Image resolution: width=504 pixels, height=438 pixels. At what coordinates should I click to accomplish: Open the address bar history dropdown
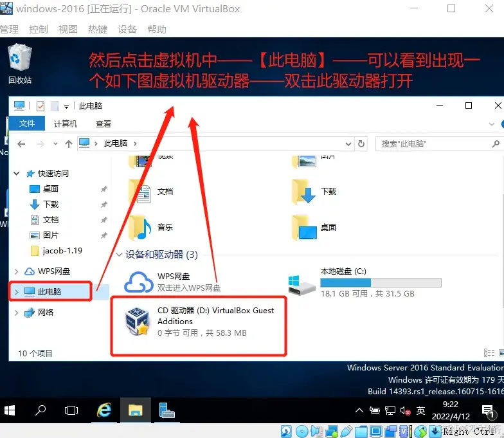(348, 144)
